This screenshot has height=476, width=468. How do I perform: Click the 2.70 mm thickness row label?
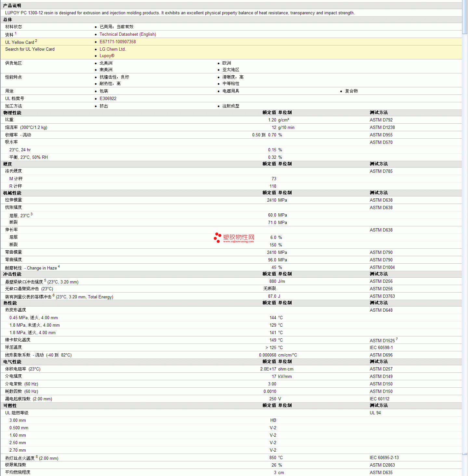[18, 450]
